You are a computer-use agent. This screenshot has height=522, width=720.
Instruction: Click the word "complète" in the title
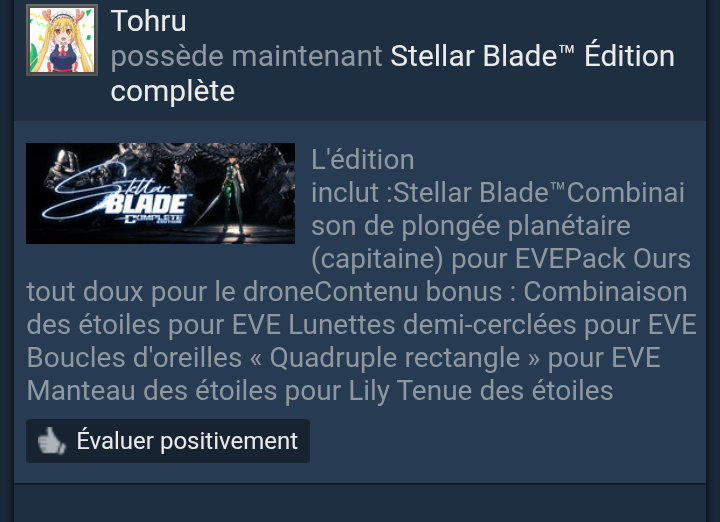[173, 91]
